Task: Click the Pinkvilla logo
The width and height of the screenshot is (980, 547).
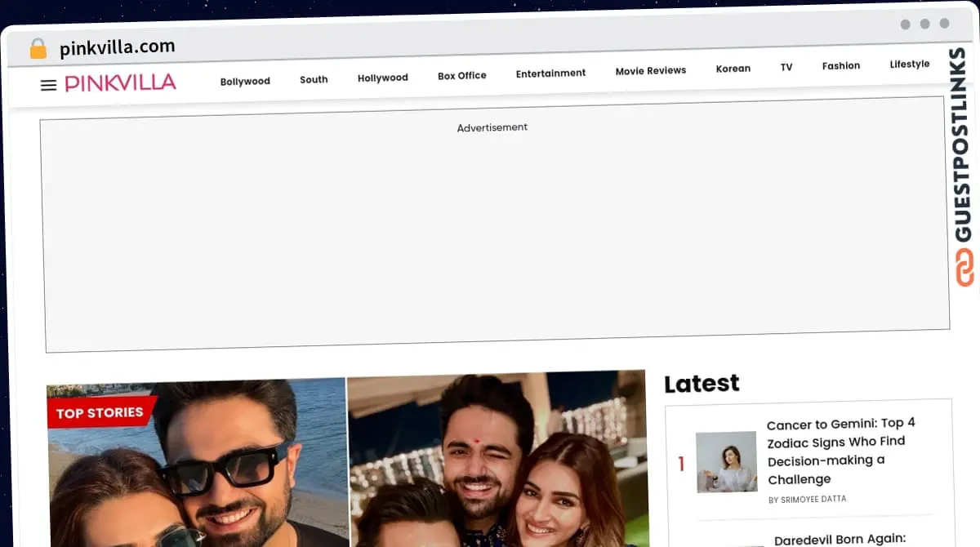Action: click(120, 82)
